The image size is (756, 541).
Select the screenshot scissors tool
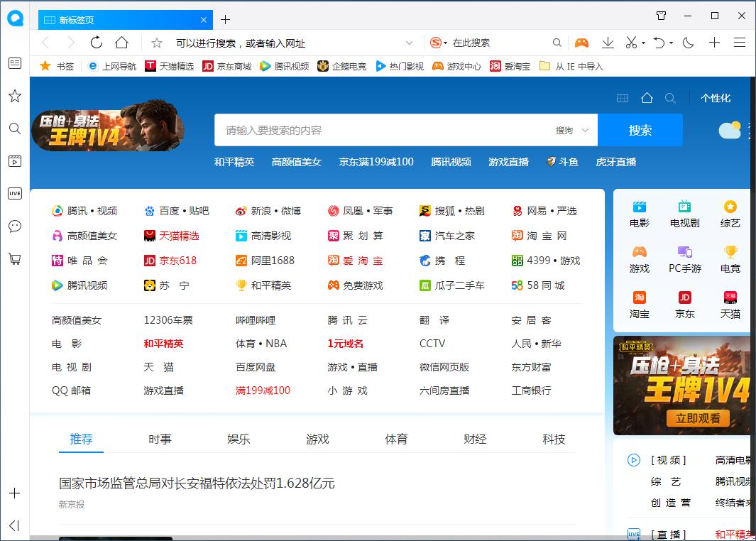630,43
